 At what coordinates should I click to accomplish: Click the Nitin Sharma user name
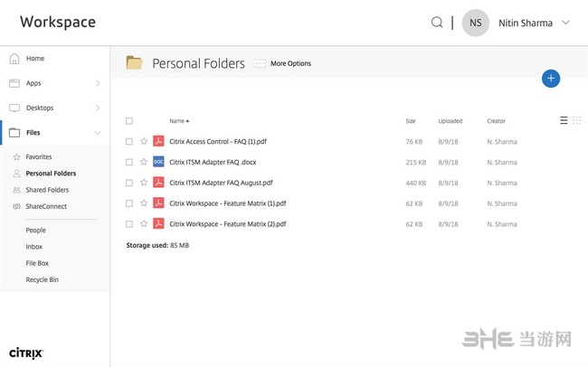tap(526, 23)
